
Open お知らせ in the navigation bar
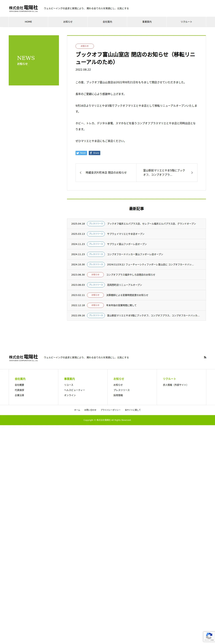68,22
